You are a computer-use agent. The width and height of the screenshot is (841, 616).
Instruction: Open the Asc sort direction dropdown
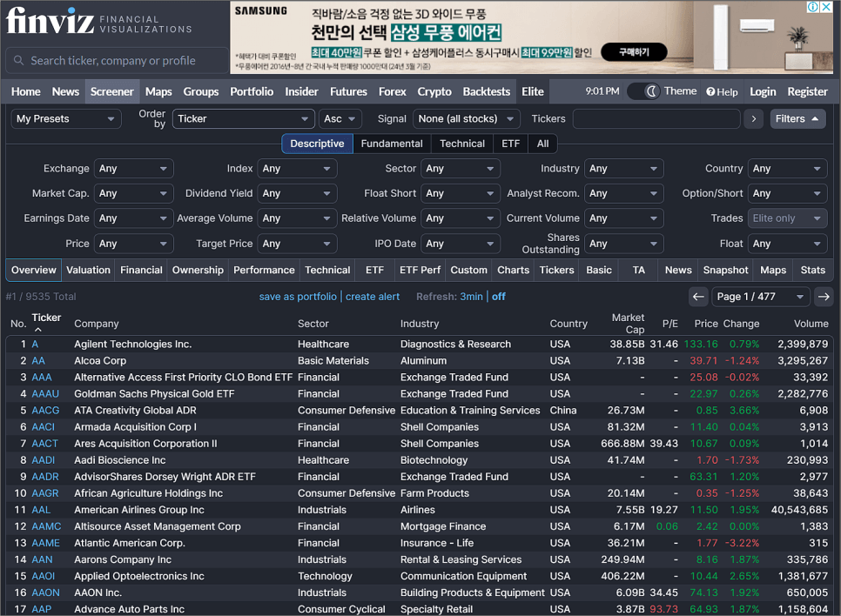340,118
